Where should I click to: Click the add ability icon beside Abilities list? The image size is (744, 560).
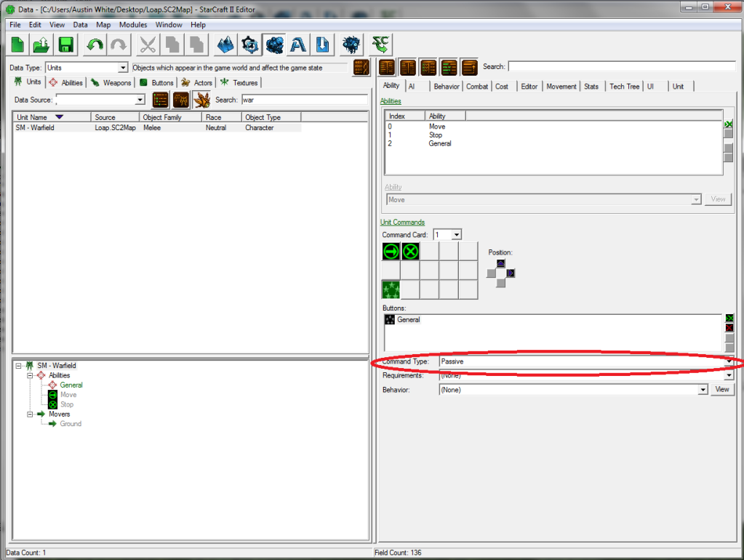pyautogui.click(x=728, y=124)
